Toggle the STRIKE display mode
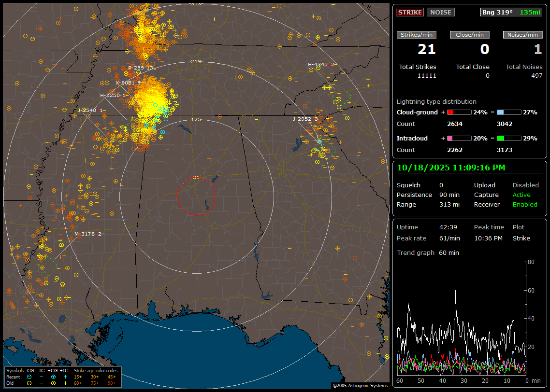This screenshot has width=550, height=392. [x=410, y=12]
